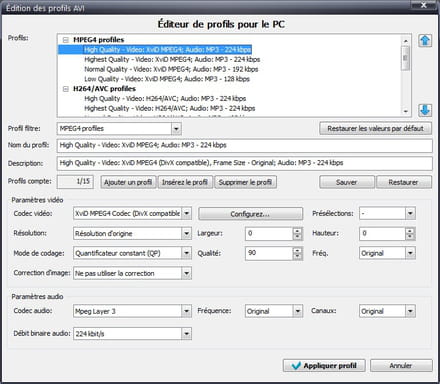Open codec settings with Configurez button
Screen dimensions: 440x384
coord(250,214)
